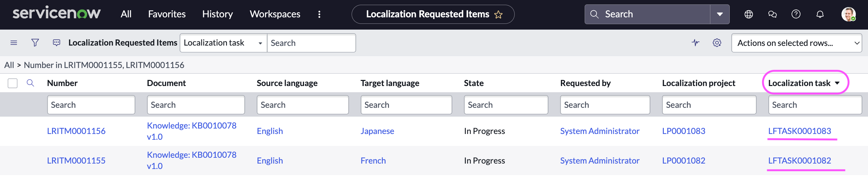The width and height of the screenshot is (868, 186).
Task: Toggle column search row magnifier icon
Action: [x=30, y=83]
